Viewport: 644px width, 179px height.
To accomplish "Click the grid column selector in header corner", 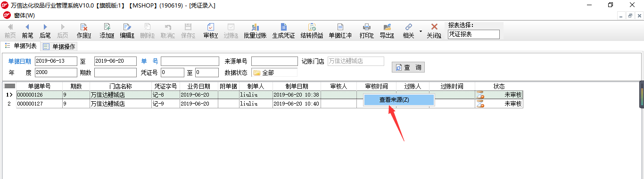I will (x=9, y=86).
